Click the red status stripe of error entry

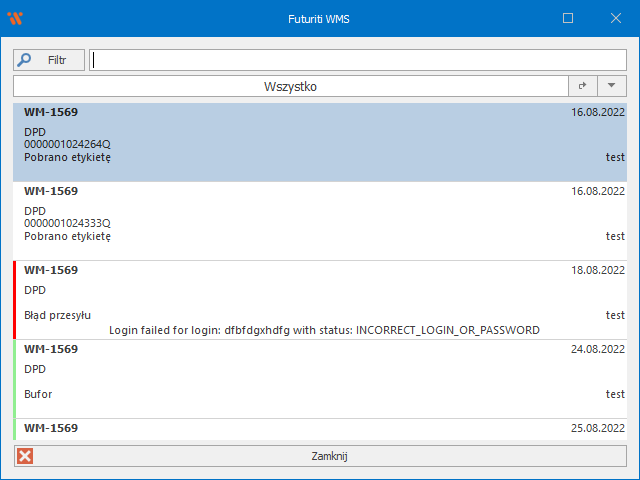15,300
